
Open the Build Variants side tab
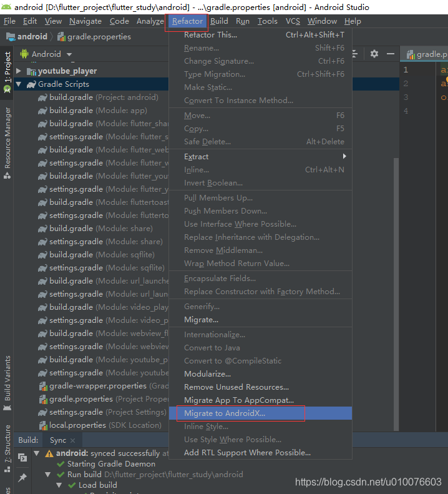point(7,383)
